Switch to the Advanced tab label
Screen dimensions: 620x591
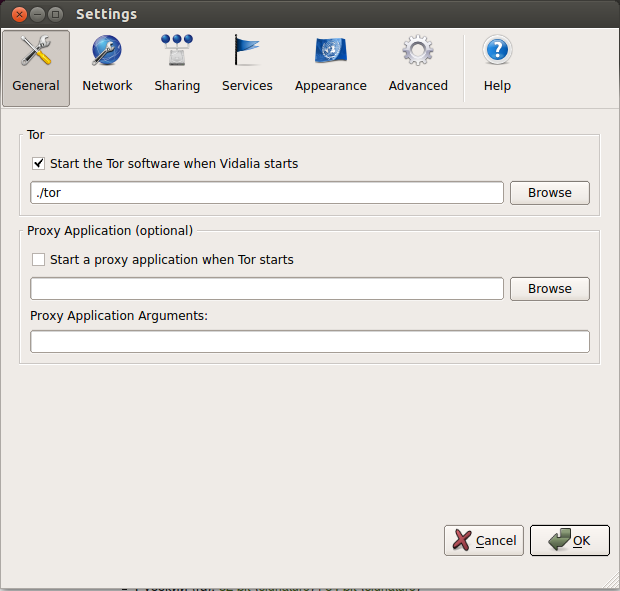pyautogui.click(x=418, y=85)
